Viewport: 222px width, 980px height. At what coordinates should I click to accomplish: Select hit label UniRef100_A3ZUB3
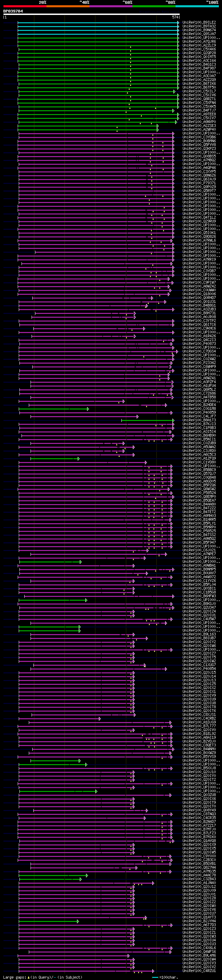tap(199, 309)
